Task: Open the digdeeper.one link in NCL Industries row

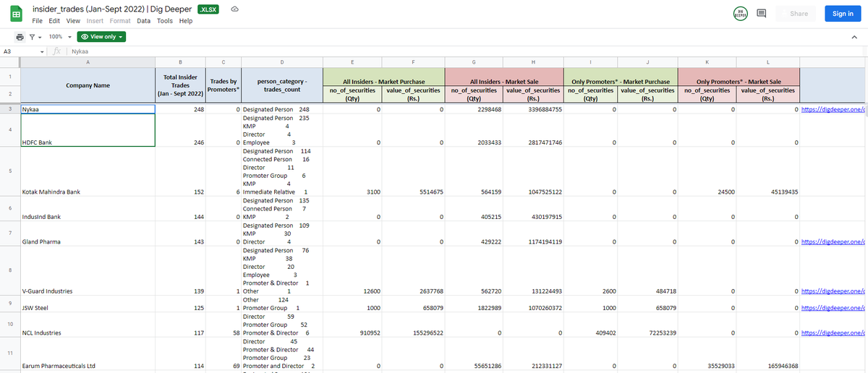Action: [x=834, y=333]
